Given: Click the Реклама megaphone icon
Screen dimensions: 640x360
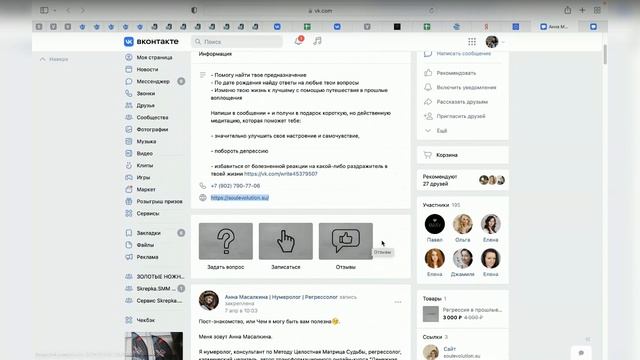Looking at the screenshot, I should click(129, 257).
